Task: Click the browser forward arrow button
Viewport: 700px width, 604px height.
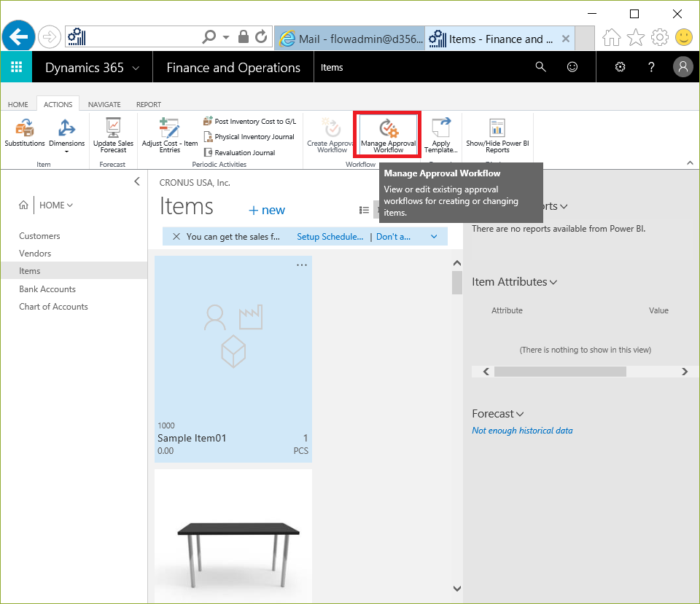Action: pyautogui.click(x=49, y=36)
